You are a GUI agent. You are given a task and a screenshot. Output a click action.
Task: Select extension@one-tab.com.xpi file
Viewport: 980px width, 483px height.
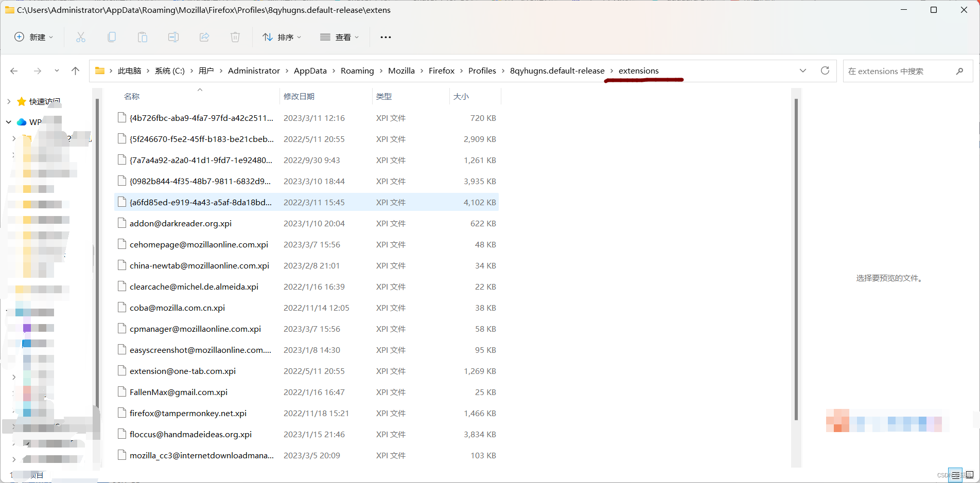(306, 371)
